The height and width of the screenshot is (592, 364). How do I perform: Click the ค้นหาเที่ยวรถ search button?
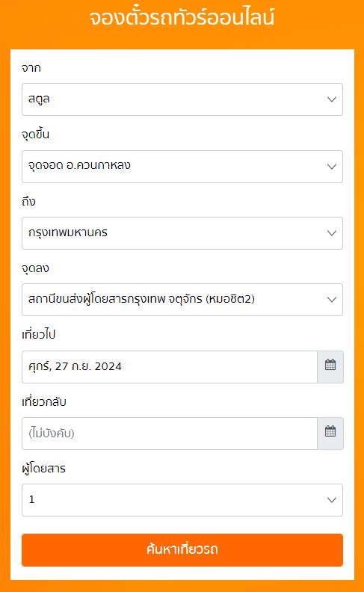pyautogui.click(x=182, y=549)
